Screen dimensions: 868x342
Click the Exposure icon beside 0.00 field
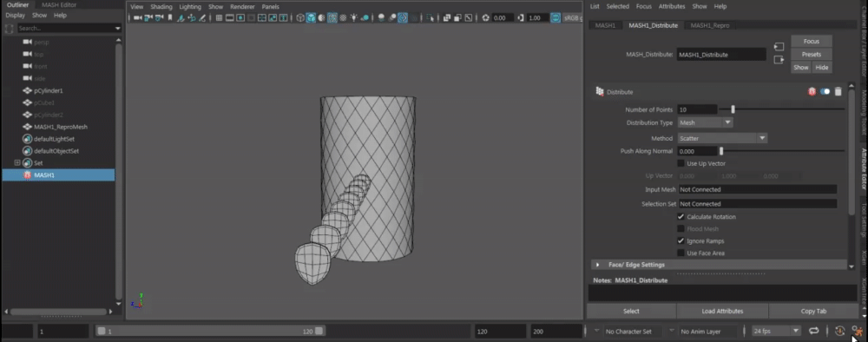point(485,18)
